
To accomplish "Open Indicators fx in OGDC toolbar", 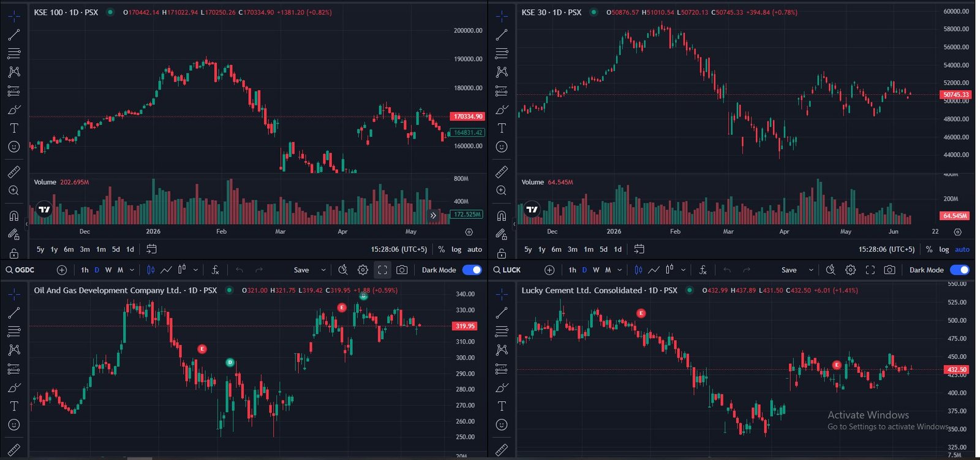I will 215,270.
